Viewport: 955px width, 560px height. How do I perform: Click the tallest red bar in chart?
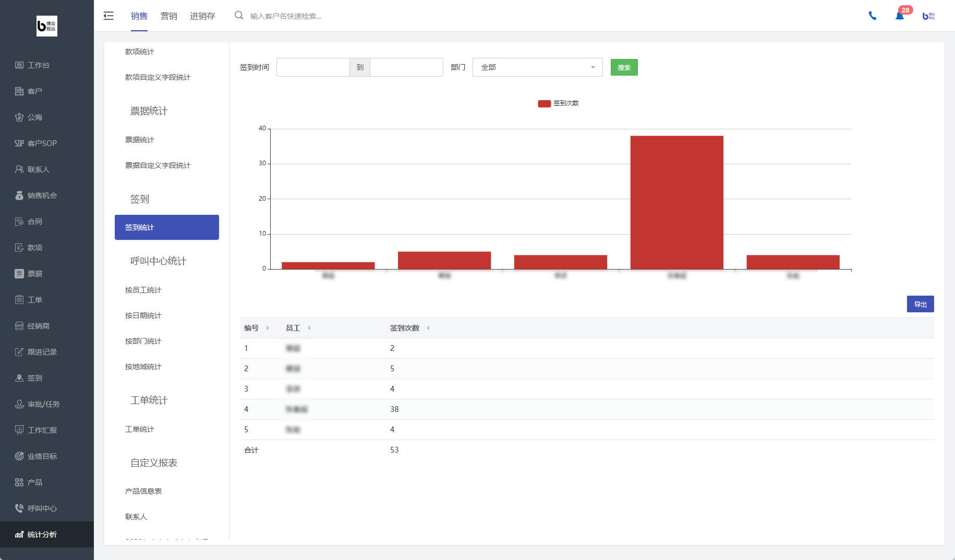pos(676,202)
